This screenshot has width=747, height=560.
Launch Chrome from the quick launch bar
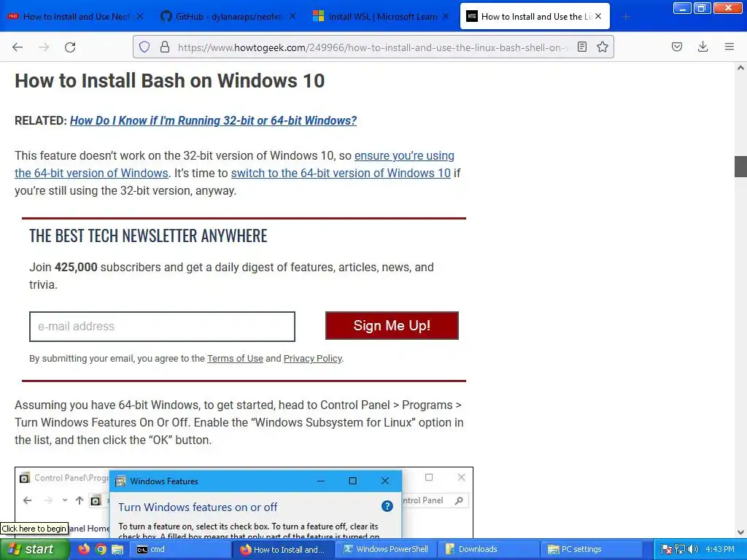pyautogui.click(x=101, y=549)
